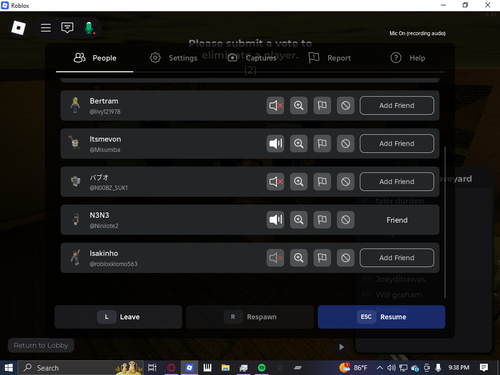The height and width of the screenshot is (375, 500).
Task: Open the hamburger menu icon
Action: (46, 28)
